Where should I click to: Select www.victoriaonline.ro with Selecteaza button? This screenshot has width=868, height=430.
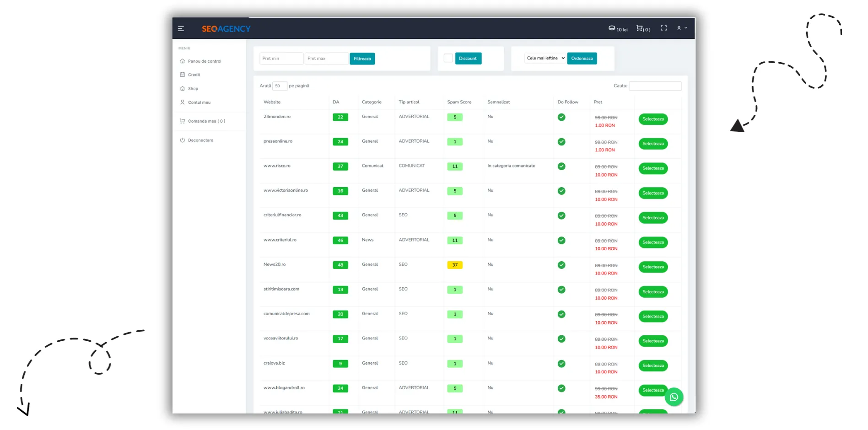pyautogui.click(x=653, y=193)
